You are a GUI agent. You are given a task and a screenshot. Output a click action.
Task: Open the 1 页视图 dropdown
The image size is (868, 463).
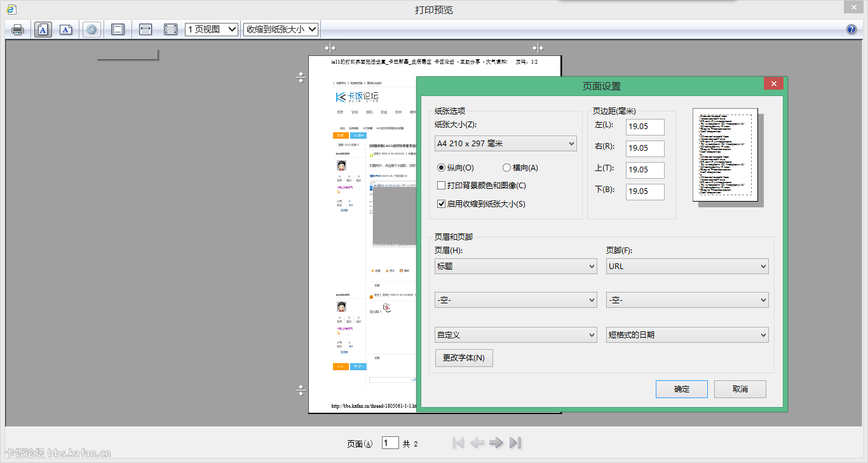[212, 29]
